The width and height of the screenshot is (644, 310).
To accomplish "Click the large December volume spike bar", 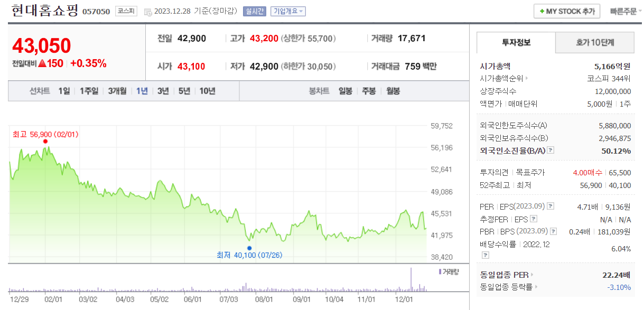I will coord(410,279).
